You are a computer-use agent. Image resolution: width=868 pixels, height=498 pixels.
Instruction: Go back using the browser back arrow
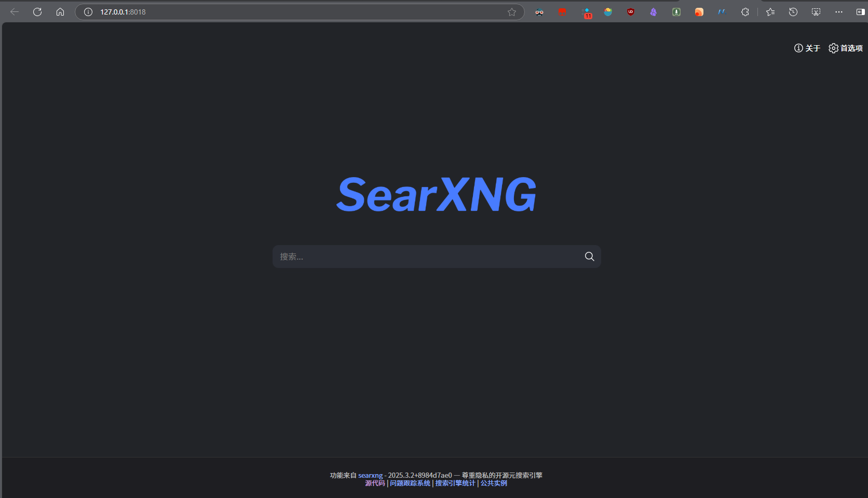tap(15, 12)
